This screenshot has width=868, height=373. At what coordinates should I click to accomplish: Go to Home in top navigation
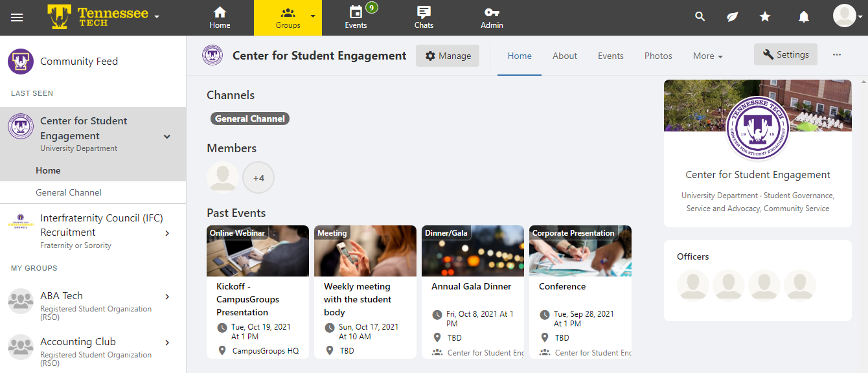click(220, 17)
